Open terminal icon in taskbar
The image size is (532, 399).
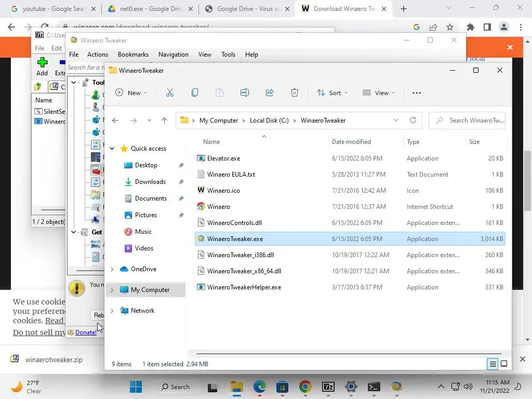coord(374,387)
